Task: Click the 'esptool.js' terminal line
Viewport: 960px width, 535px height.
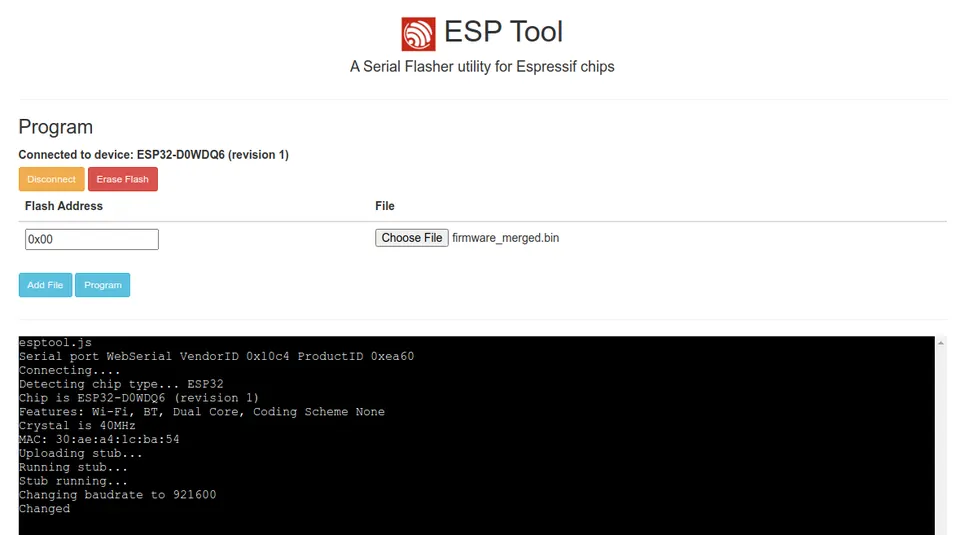Action: coord(55,343)
